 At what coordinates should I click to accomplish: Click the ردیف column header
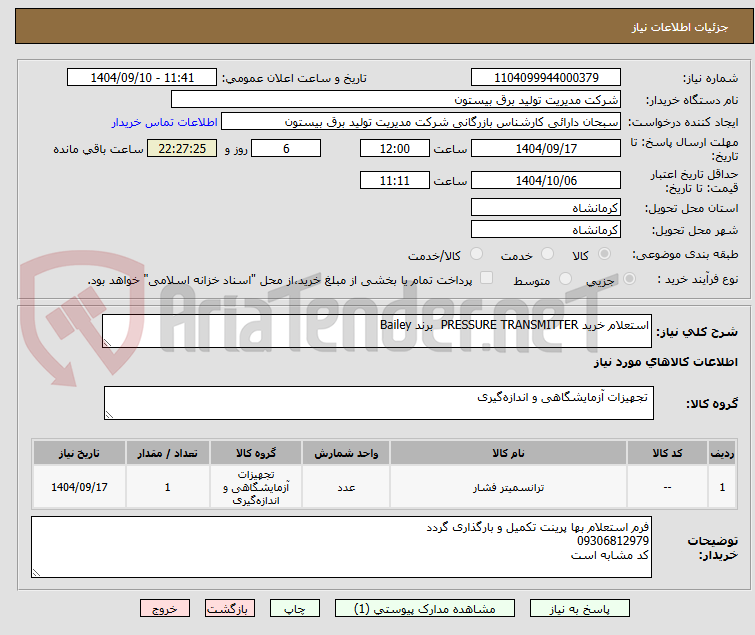[x=722, y=453]
